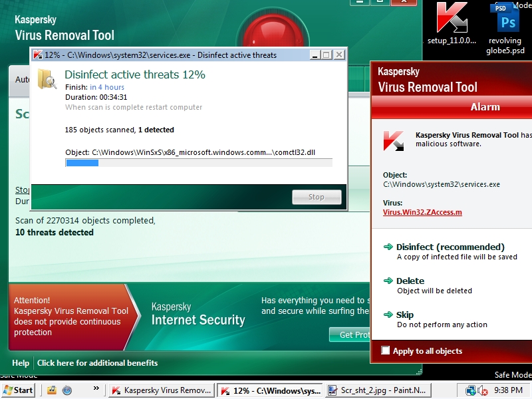The height and width of the screenshot is (399, 532).
Task: Select the partially hidden Auto tab in Kaspersky window
Action: [19, 80]
